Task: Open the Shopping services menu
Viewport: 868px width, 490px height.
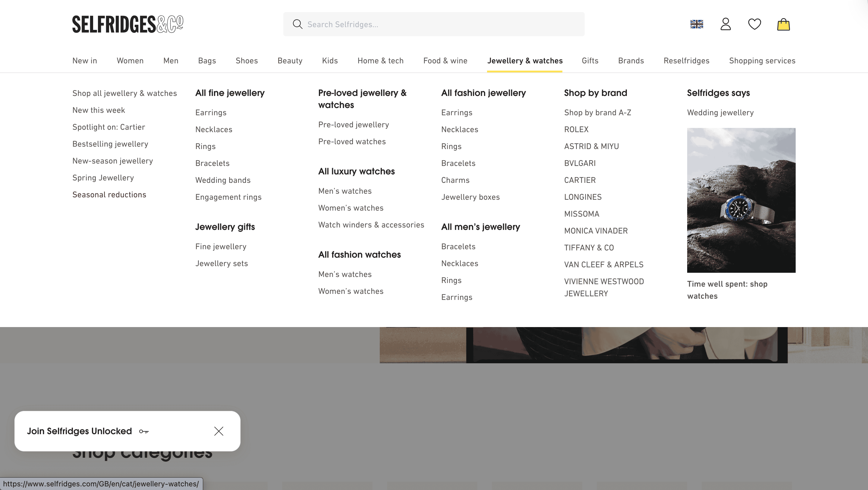Action: click(x=762, y=61)
